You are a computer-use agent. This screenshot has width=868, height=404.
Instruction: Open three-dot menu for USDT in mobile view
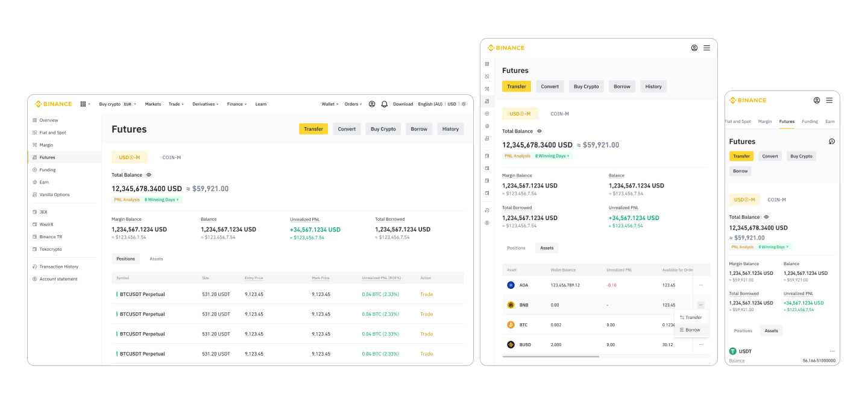[832, 351]
